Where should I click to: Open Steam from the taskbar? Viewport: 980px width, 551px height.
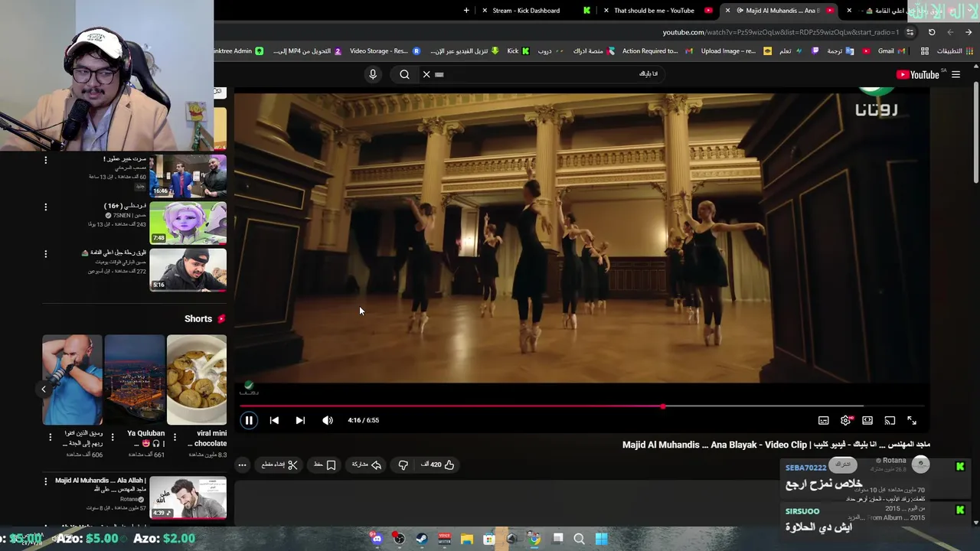point(421,539)
